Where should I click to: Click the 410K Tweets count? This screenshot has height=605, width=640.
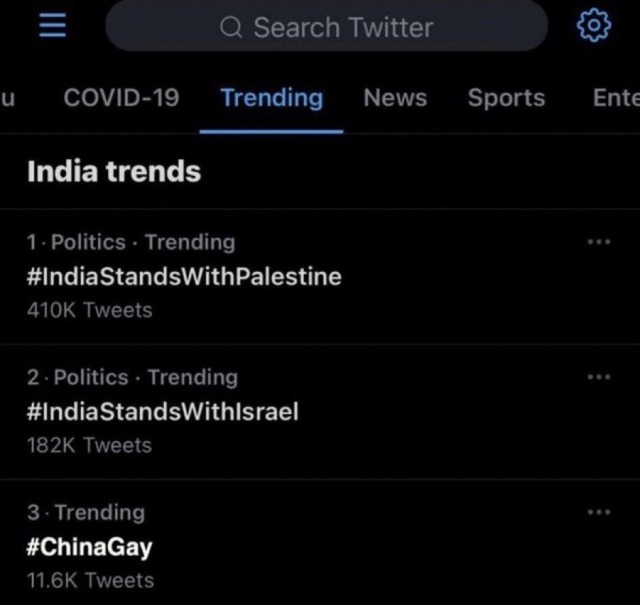[90, 310]
